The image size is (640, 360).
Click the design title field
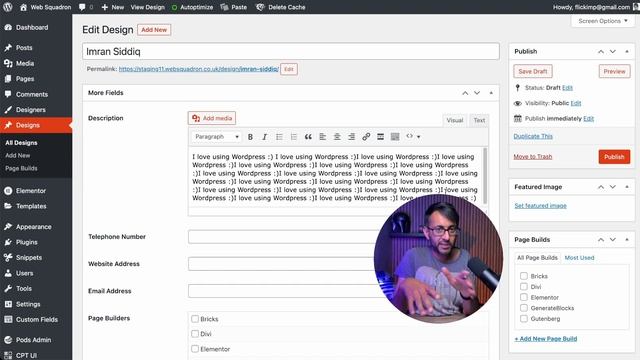tap(291, 51)
